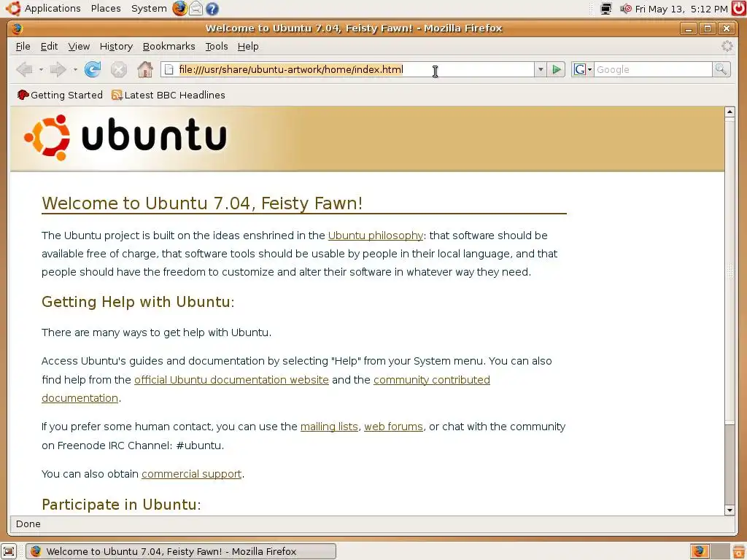Open the Bookmarks menu

[169, 46]
